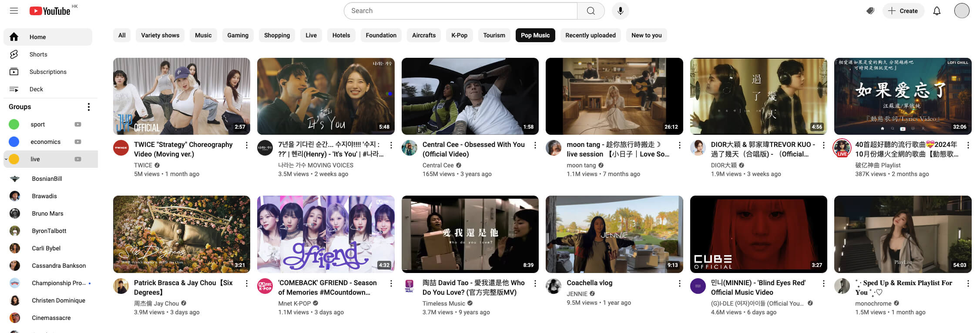Click the TWICE channel avatar
The height and width of the screenshot is (333, 980).
coord(121,148)
